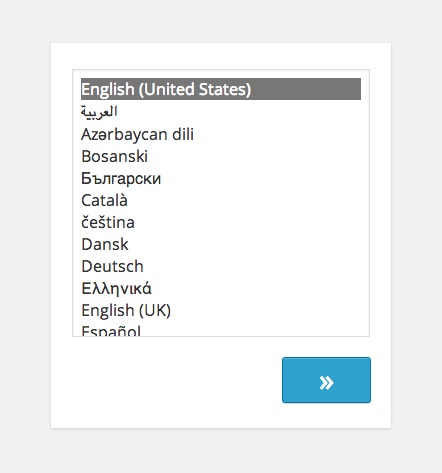Screen dimensions: 442x473
Task: Select čeština language option
Action: pyautogui.click(x=221, y=222)
